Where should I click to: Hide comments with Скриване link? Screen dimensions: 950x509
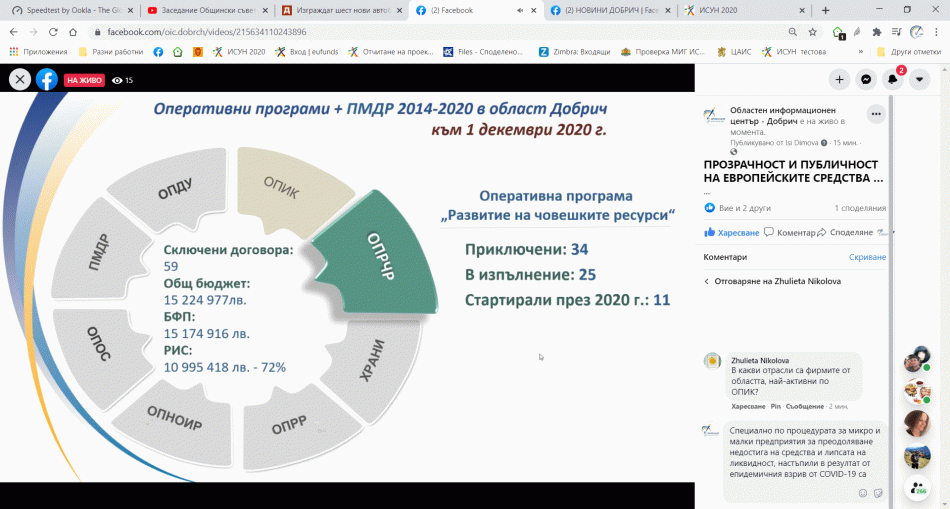(x=867, y=257)
